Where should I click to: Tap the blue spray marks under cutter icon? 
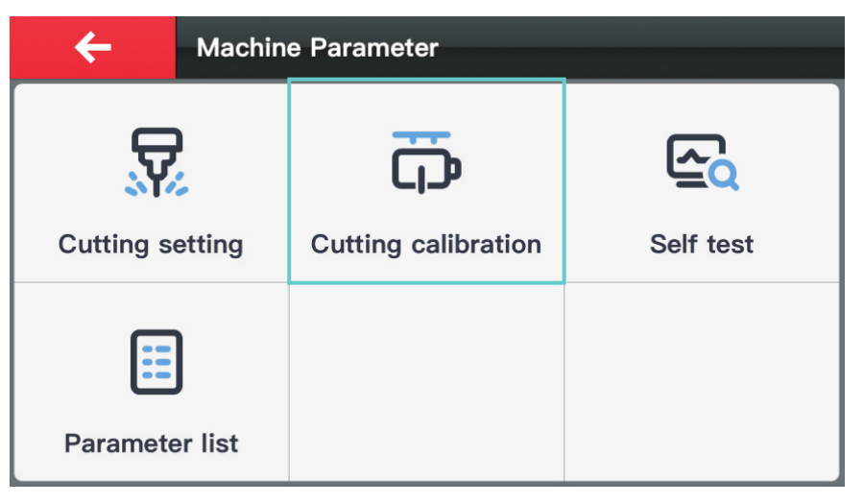156,183
